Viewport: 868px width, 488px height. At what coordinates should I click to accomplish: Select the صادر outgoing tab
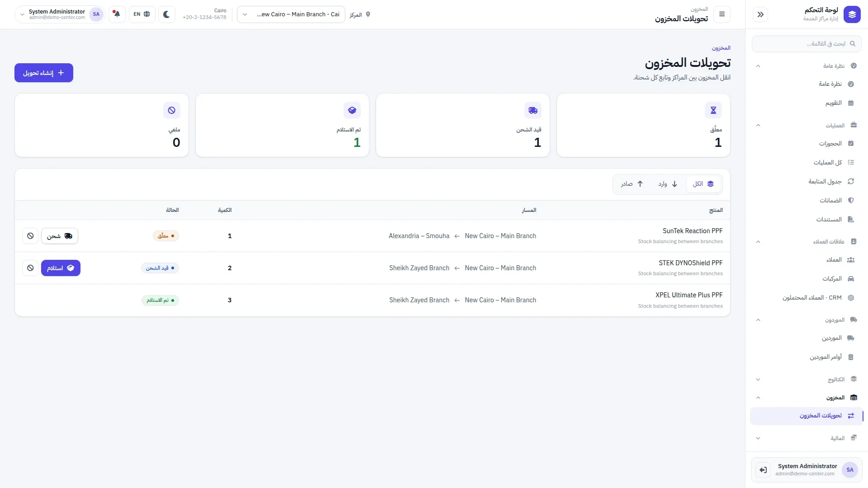(632, 184)
